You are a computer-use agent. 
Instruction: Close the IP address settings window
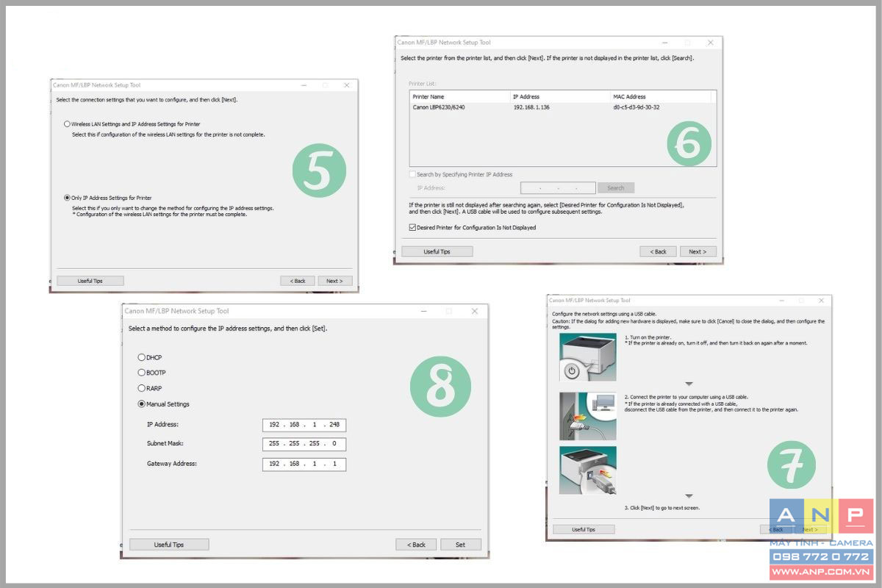[x=475, y=311]
